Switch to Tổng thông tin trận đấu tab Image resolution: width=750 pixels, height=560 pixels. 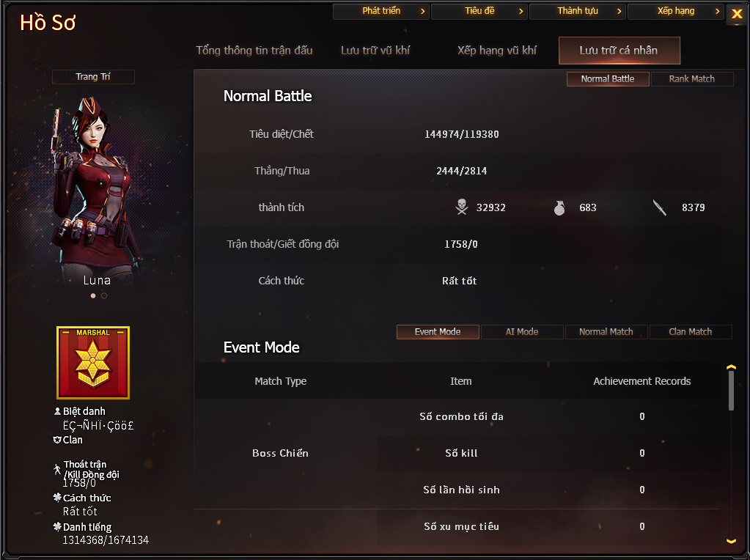254,51
